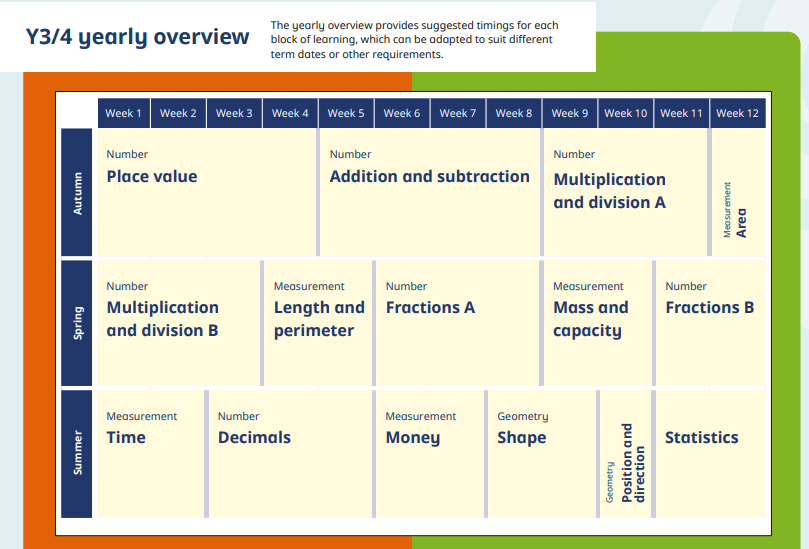Click the Shape geometry block

(x=521, y=438)
